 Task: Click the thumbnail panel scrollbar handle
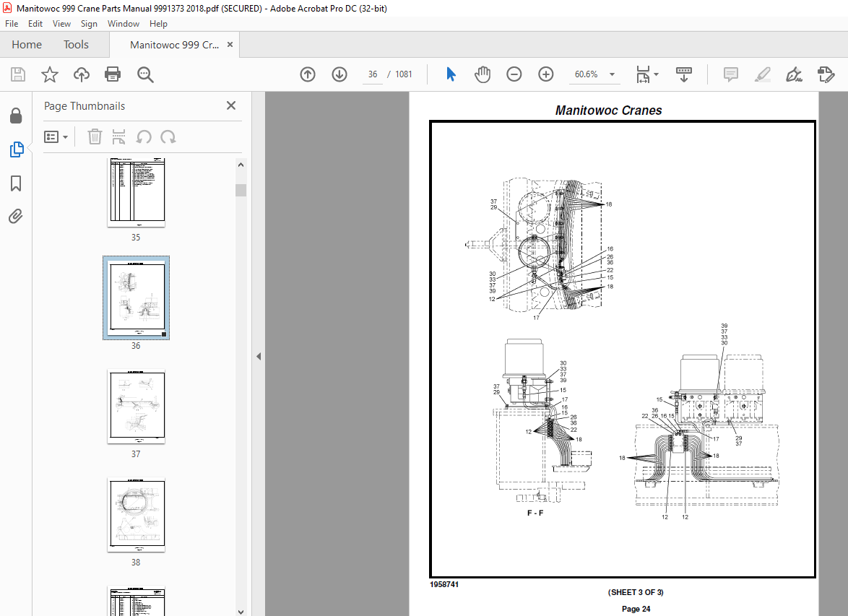241,190
